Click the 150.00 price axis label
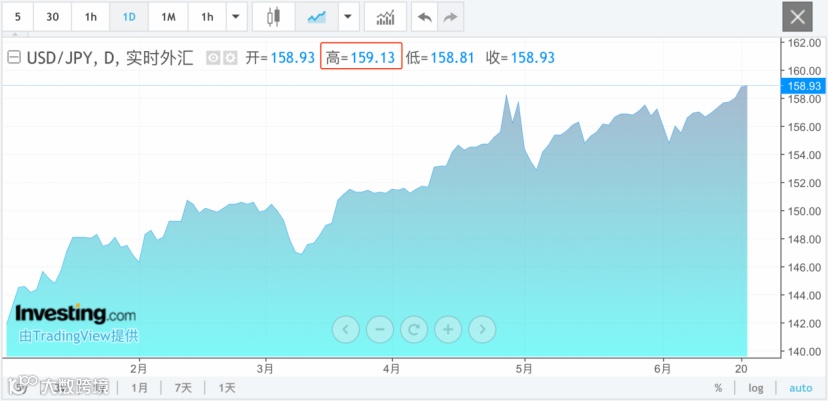 [x=806, y=211]
